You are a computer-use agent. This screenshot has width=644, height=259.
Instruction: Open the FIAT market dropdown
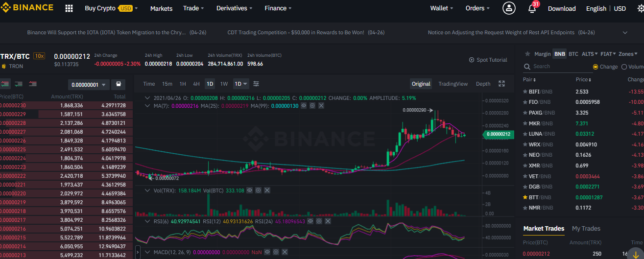click(x=608, y=54)
